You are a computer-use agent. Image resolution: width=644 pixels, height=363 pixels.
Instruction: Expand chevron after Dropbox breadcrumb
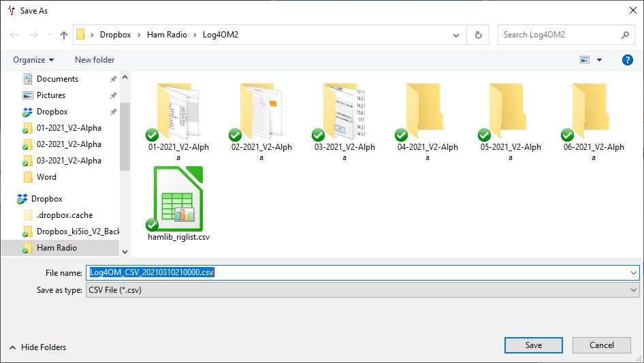click(x=139, y=35)
